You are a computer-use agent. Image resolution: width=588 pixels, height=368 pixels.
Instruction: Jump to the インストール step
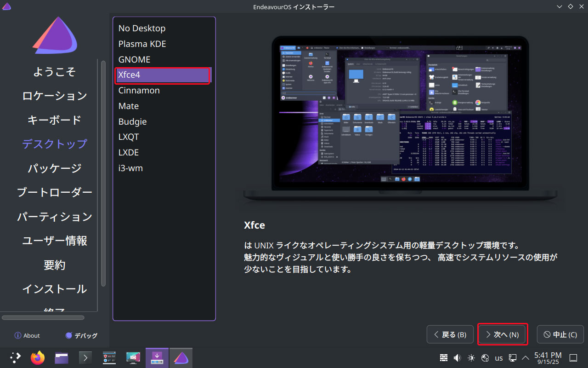click(54, 289)
